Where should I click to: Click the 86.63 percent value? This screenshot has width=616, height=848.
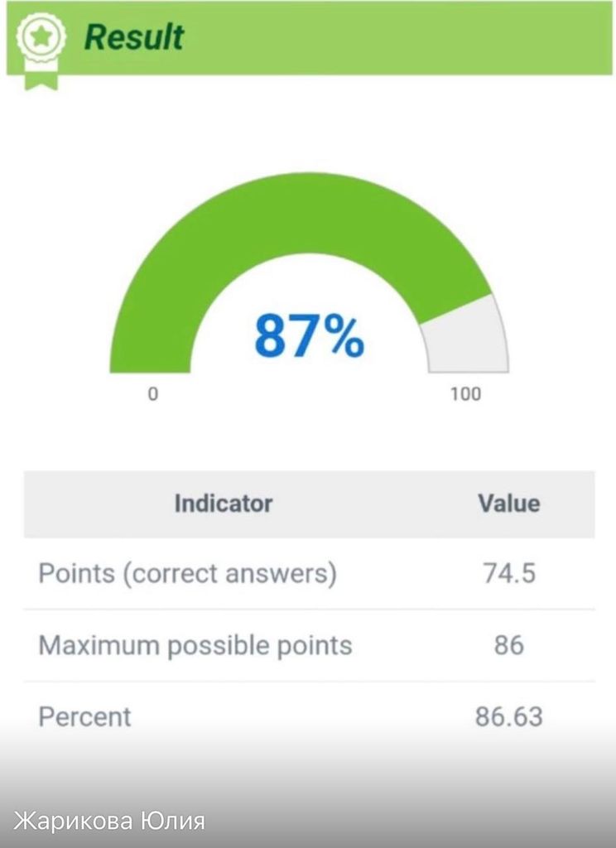coord(508,716)
